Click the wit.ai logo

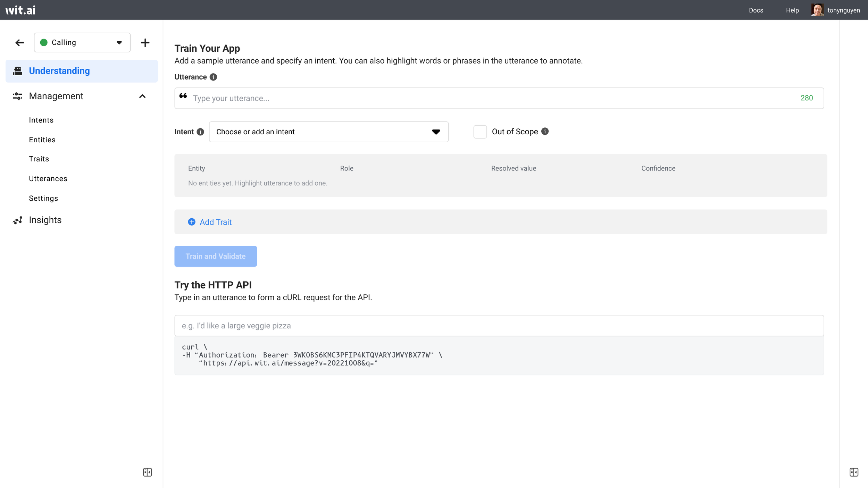(20, 10)
